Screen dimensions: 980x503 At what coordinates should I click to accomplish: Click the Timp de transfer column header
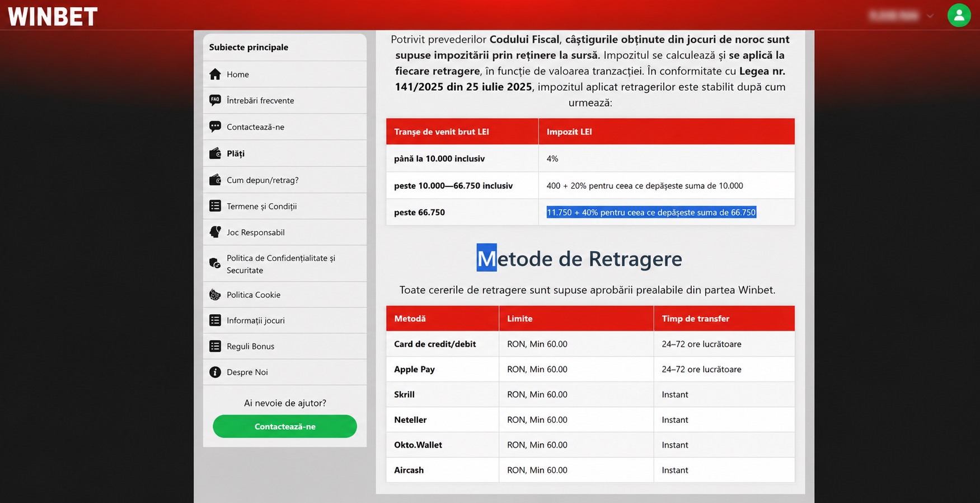724,319
